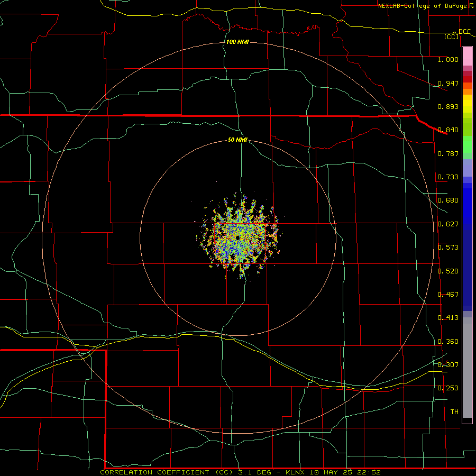Click the gray bottom color bar segment

tap(467, 368)
